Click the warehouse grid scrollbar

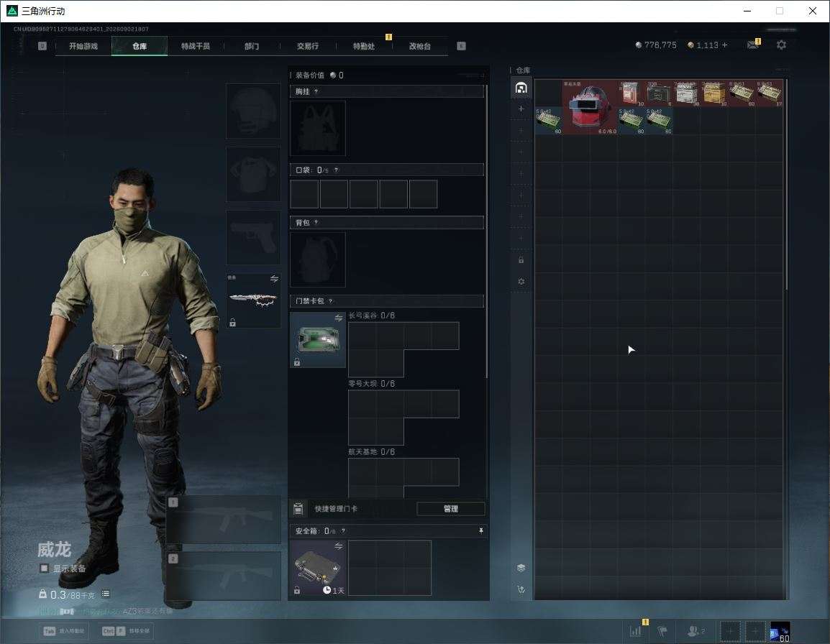pos(786,184)
